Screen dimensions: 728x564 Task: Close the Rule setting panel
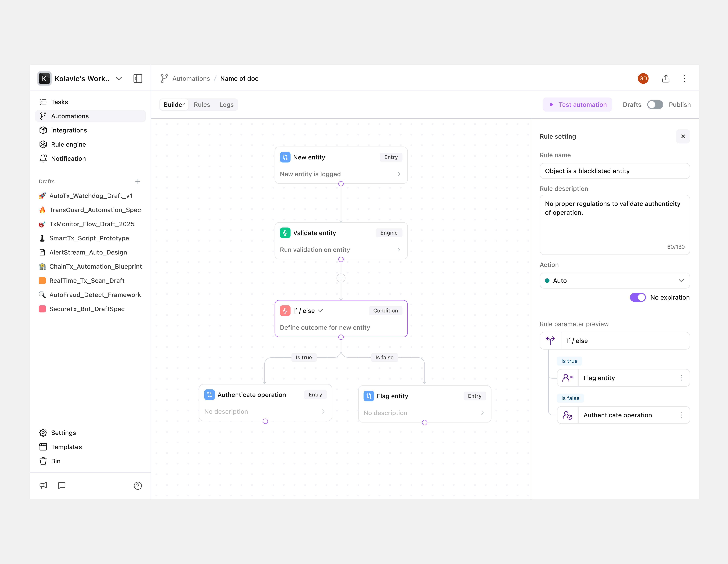click(x=683, y=137)
